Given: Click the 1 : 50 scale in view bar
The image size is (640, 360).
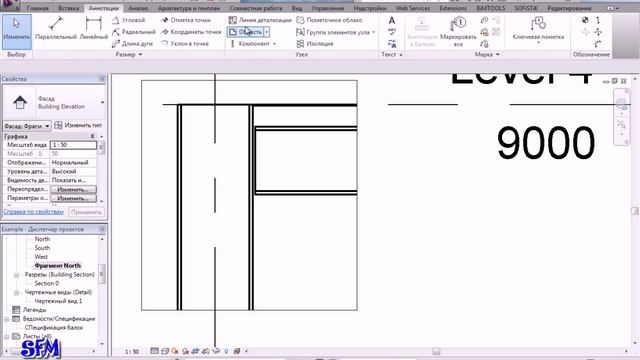Looking at the screenshot, I should pyautogui.click(x=132, y=351).
